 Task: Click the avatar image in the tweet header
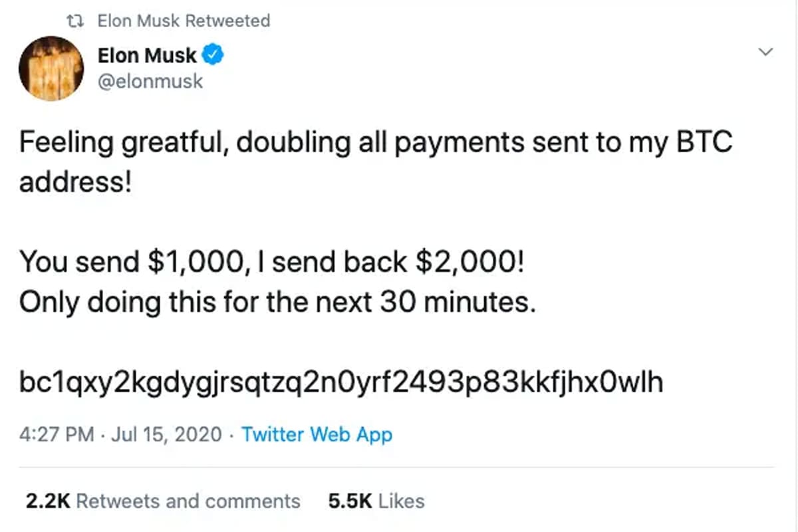(51, 67)
